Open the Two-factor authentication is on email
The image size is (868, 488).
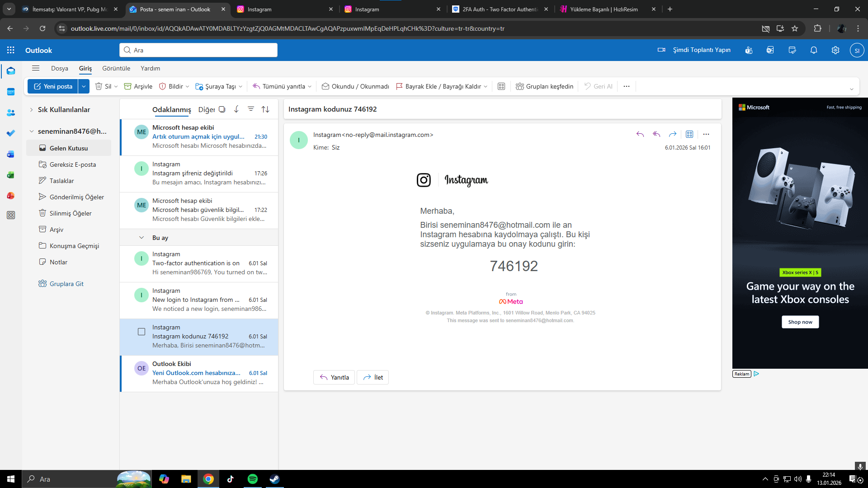point(199,263)
